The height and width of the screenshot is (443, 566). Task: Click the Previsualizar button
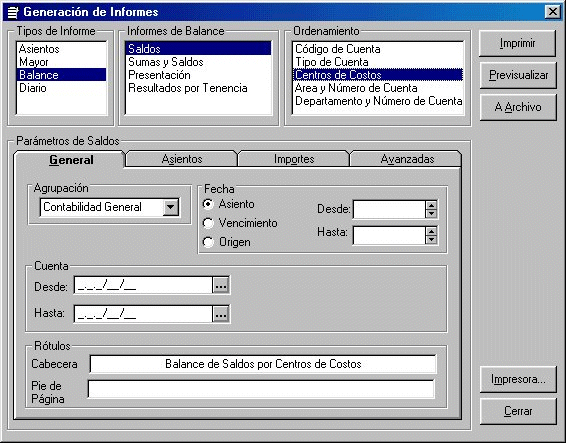pos(518,75)
